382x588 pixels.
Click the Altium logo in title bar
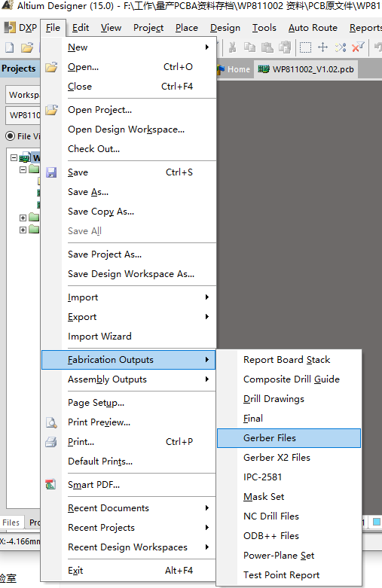[8, 5]
